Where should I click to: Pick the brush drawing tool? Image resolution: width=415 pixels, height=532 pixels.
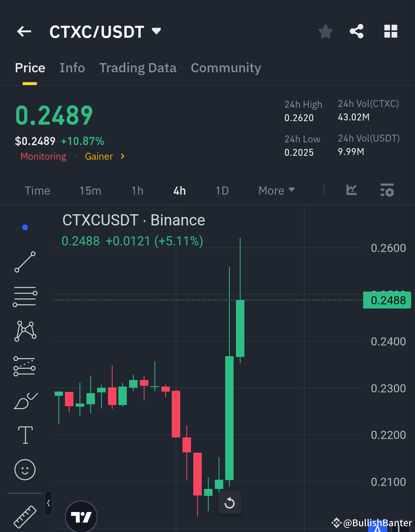point(25,400)
